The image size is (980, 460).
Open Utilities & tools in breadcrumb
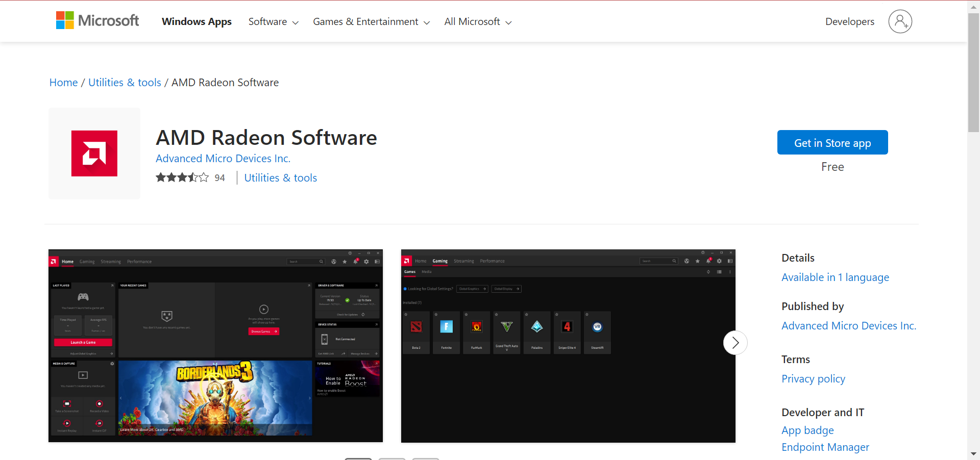tap(125, 83)
